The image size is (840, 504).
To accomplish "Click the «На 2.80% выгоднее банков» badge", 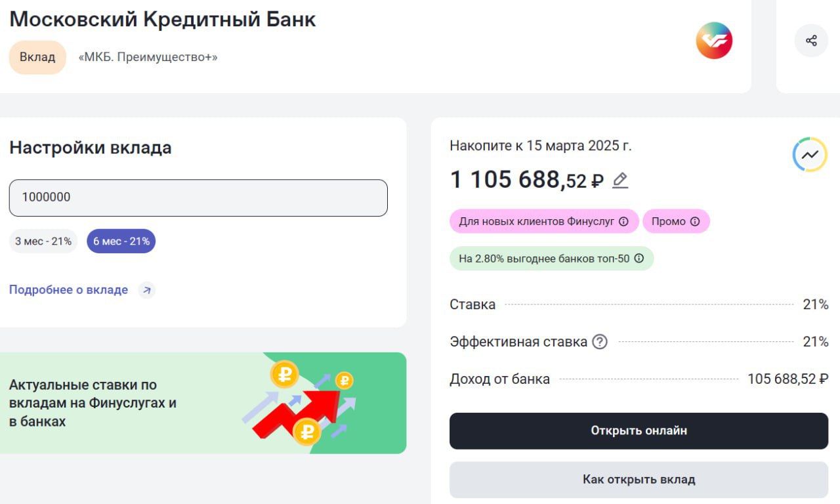I will 544,259.
